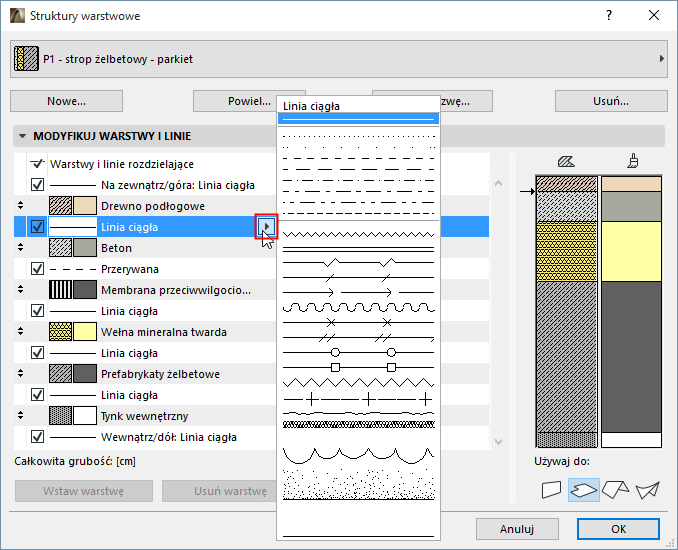Screen dimensions: 678x550
Task: Open line type flyout arrow on selected row
Action: [265, 227]
